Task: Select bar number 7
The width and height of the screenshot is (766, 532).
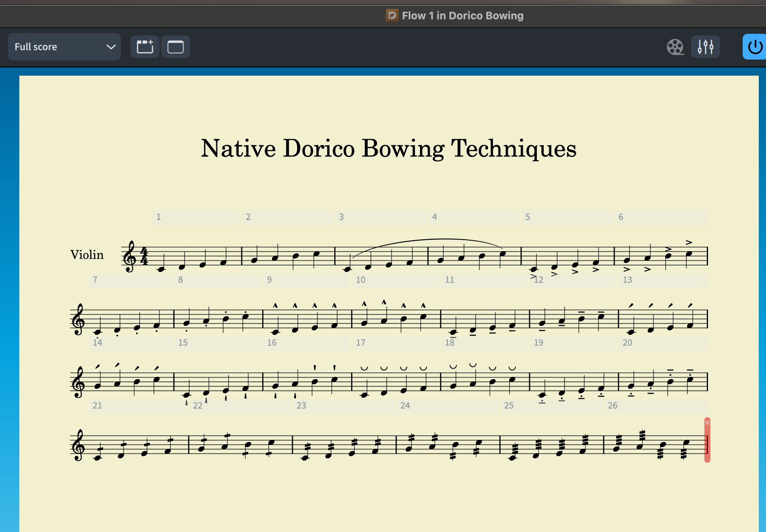Action: coord(95,280)
